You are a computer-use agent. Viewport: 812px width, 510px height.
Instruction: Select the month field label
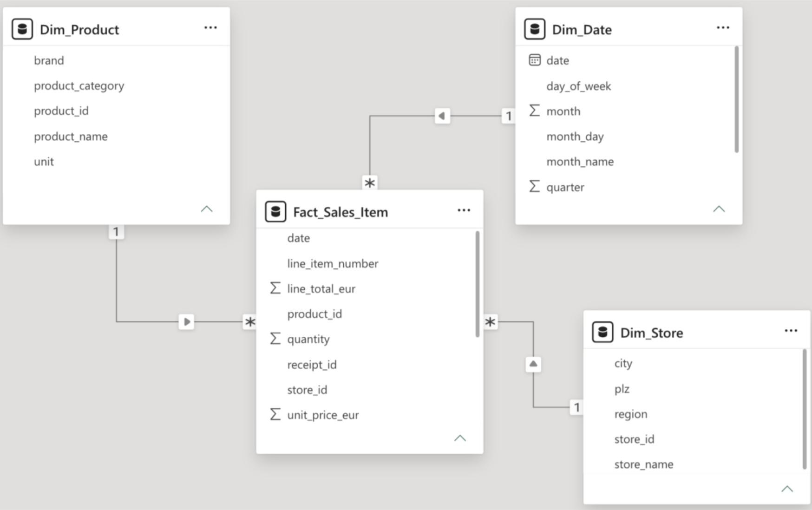563,111
